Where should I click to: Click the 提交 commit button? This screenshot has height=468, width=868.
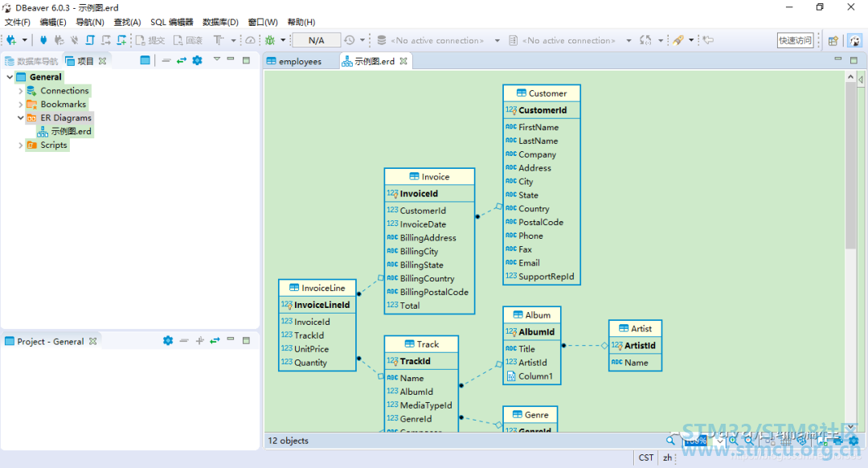150,40
